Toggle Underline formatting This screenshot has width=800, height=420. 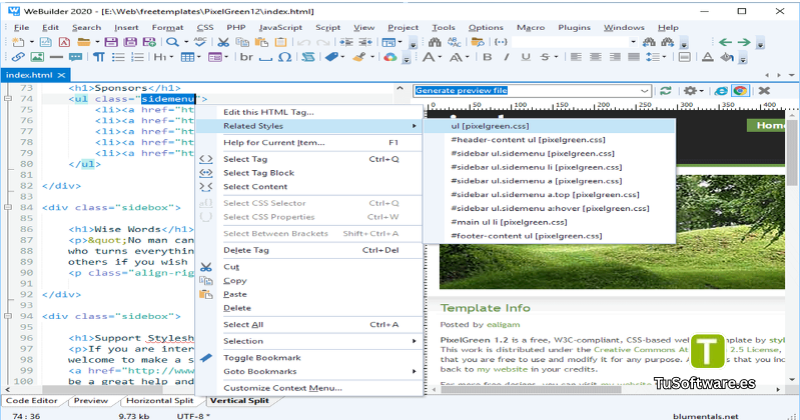click(526, 57)
